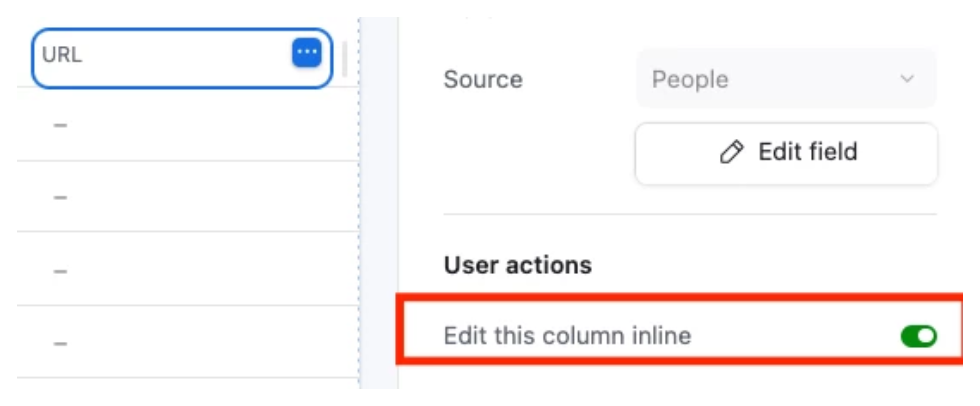Disable the Edit this column inline toggle

point(918,337)
